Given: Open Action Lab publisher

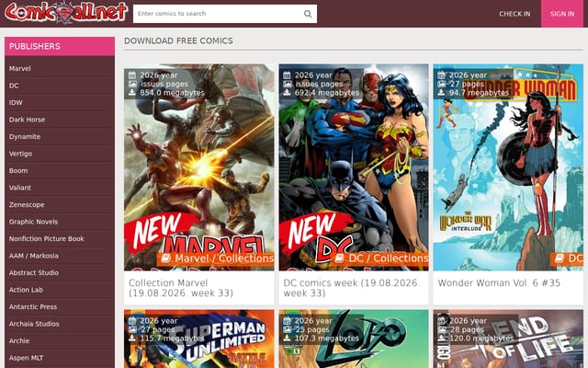Looking at the screenshot, I should (x=26, y=290).
